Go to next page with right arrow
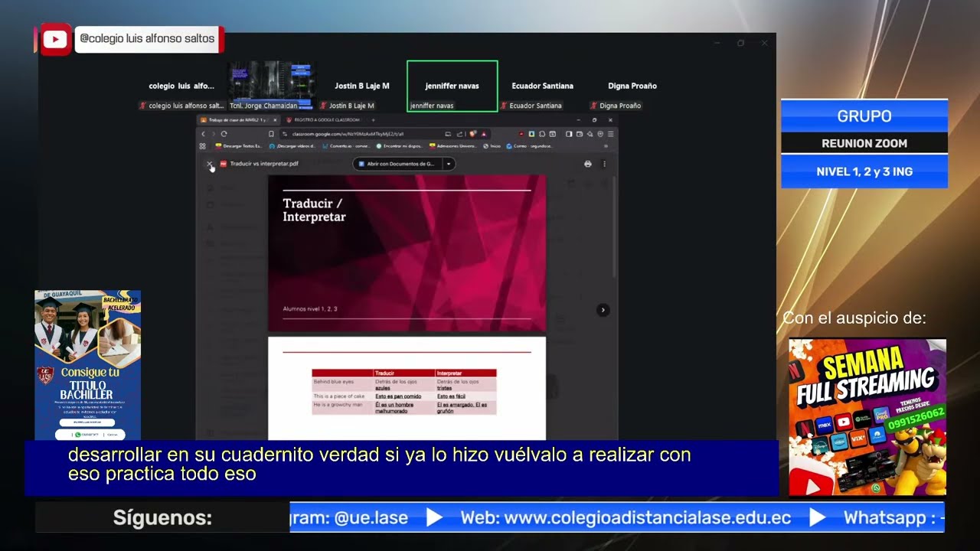 point(603,310)
